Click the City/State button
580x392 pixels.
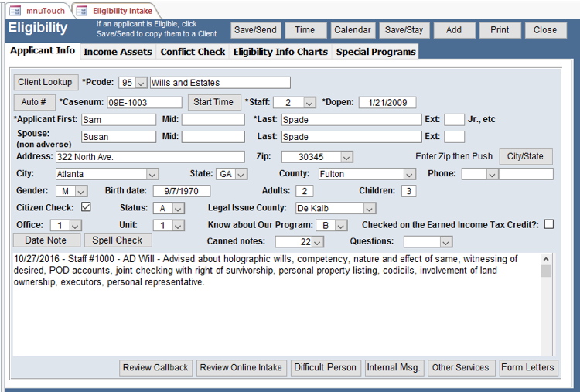pos(525,156)
